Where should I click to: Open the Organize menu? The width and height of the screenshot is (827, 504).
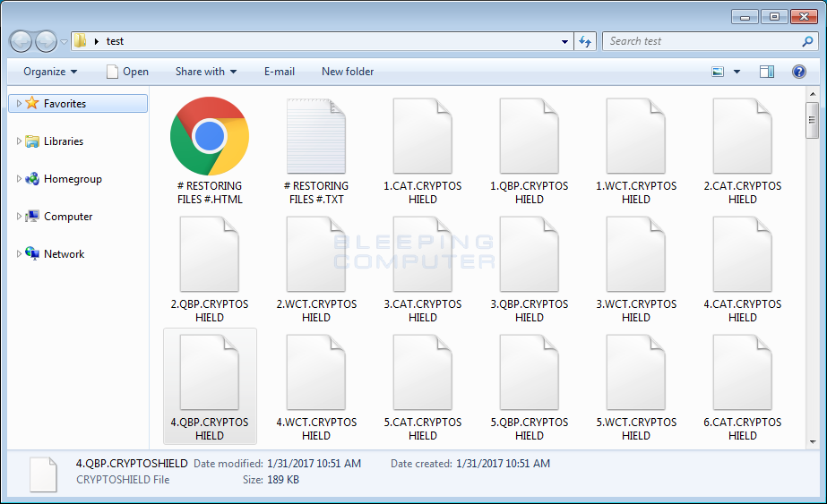50,72
